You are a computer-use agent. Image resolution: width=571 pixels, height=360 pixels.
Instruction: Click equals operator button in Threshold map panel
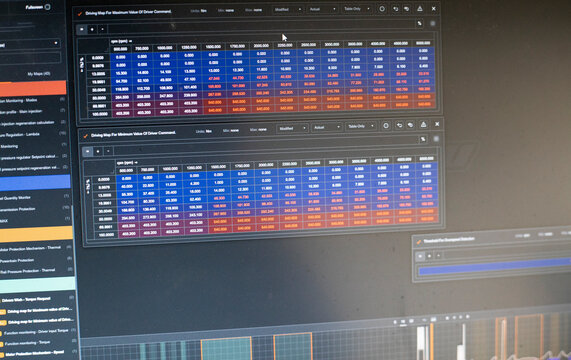click(x=421, y=256)
